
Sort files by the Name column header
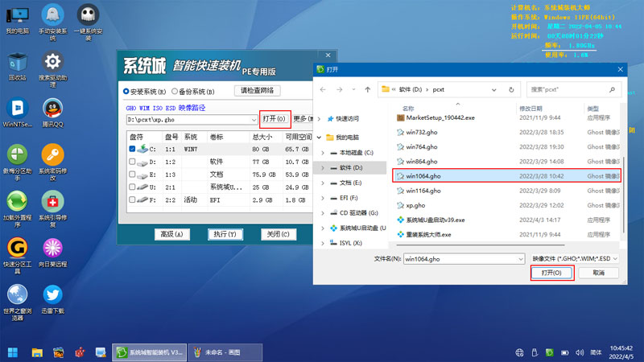[408, 109]
